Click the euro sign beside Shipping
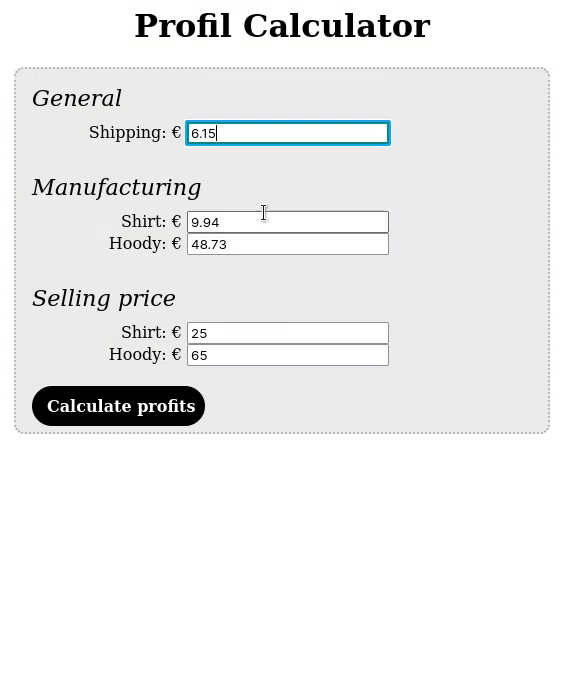 [176, 132]
